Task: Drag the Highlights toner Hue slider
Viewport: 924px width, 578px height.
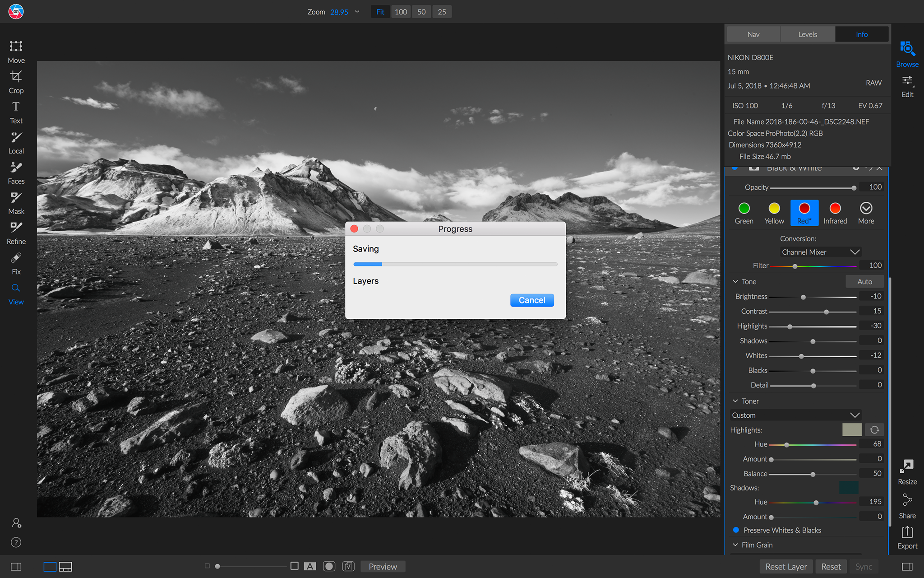Action: coord(786,444)
